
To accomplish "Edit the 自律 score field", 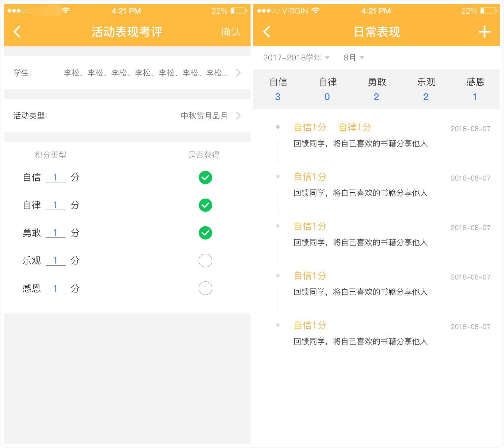I will [55, 205].
